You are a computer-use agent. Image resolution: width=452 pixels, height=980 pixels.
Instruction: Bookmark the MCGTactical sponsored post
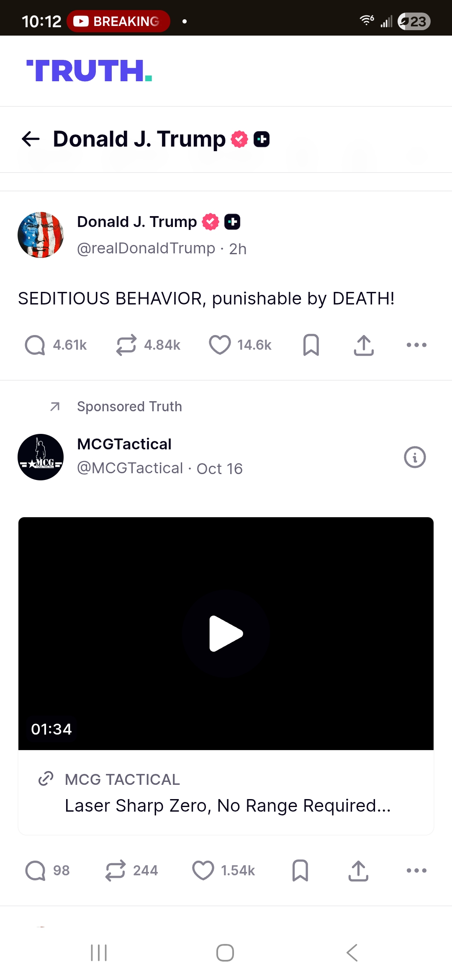(300, 871)
